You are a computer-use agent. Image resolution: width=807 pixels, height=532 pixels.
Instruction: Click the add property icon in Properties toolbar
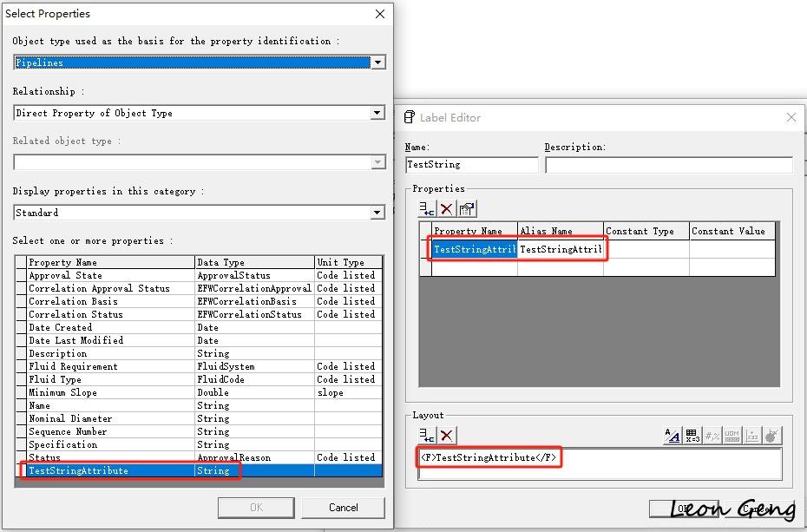pyautogui.click(x=427, y=208)
